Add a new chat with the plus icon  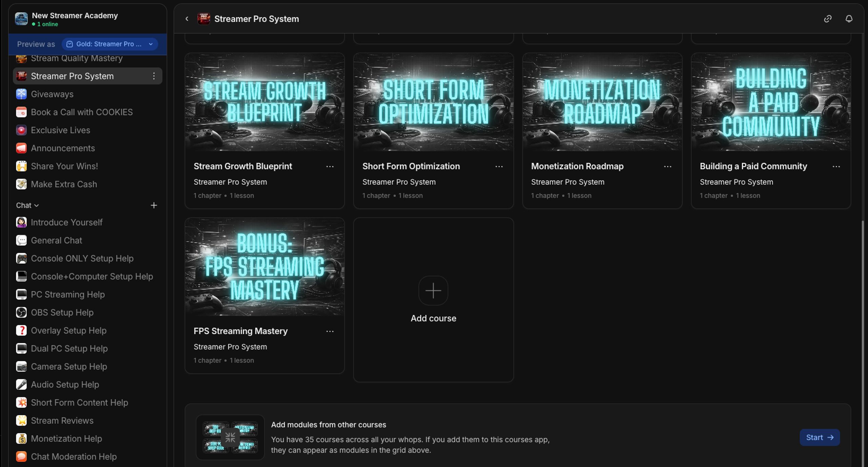154,205
